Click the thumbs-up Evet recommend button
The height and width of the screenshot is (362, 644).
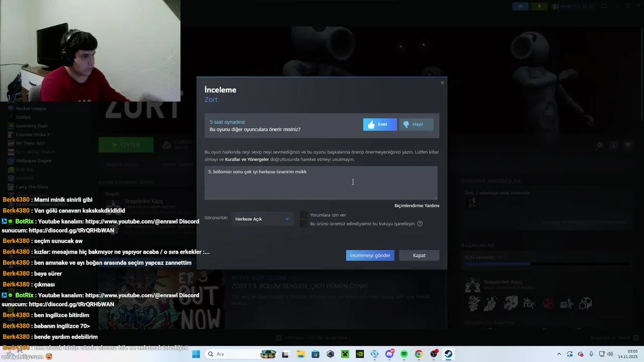[380, 125]
